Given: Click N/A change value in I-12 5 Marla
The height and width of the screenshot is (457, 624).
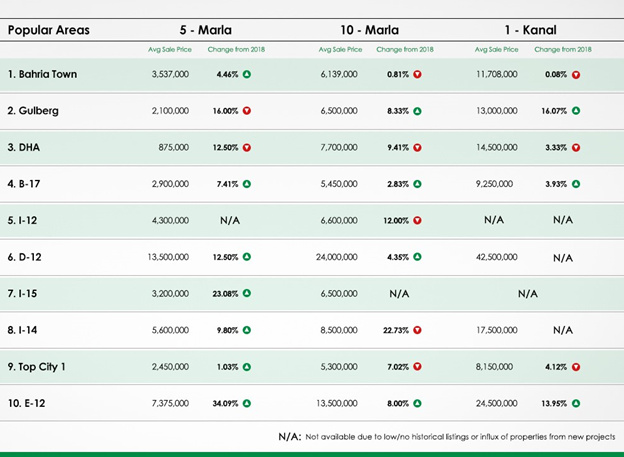Looking at the screenshot, I should click(x=230, y=221).
